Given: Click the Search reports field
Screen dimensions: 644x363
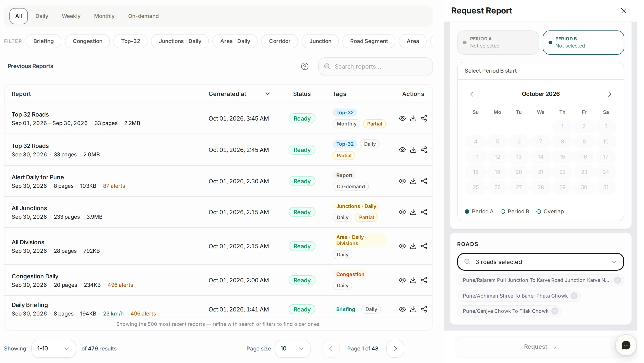Looking at the screenshot, I should click(375, 67).
